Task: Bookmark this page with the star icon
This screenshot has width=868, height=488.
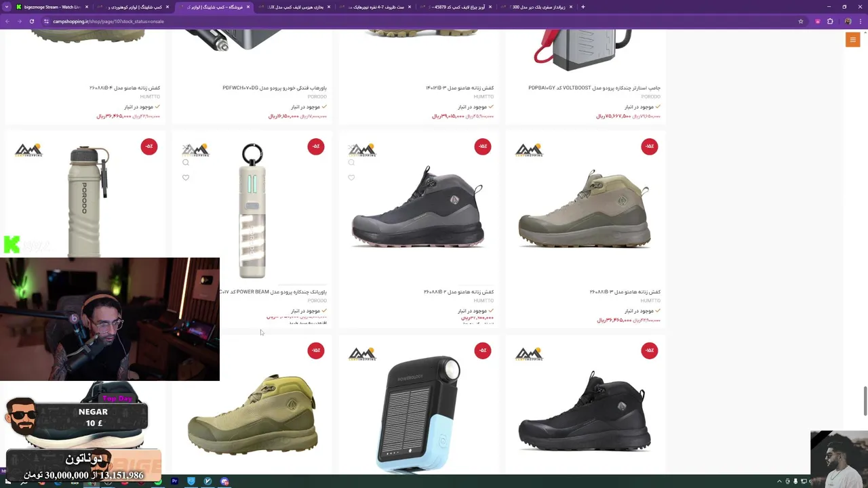Action: 801,21
